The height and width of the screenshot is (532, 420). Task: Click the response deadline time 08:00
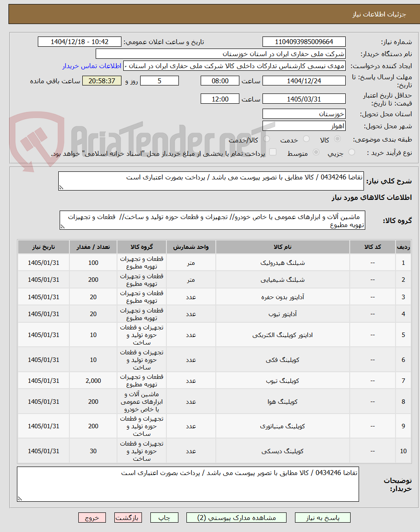[220, 81]
